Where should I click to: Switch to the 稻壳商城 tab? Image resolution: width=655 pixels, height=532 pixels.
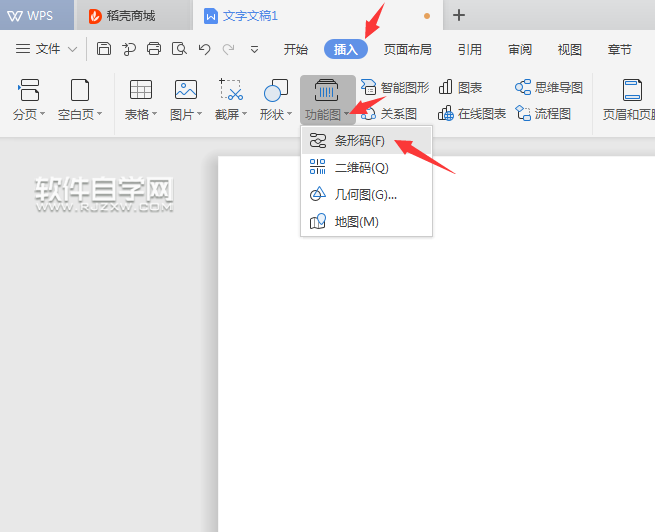[133, 16]
